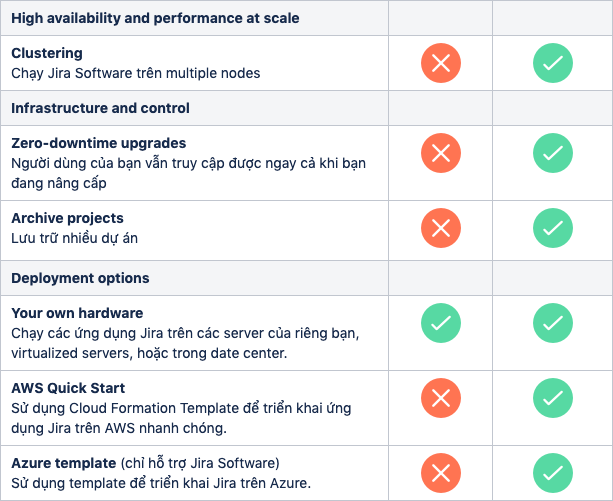
Task: Click red cross for Azure template
Action: point(441,473)
